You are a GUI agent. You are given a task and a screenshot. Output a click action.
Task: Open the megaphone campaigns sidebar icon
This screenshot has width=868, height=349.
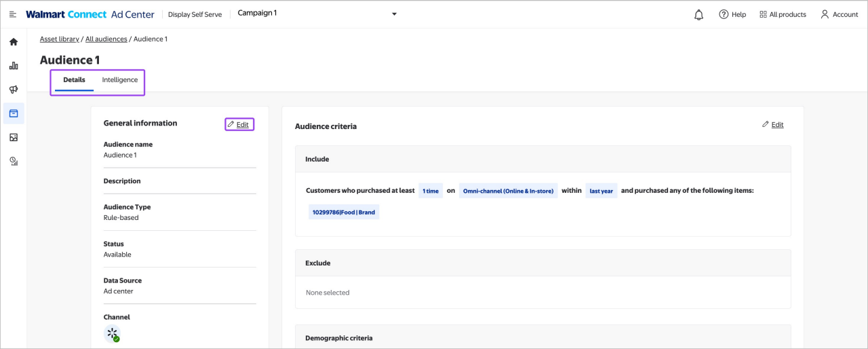coord(14,90)
